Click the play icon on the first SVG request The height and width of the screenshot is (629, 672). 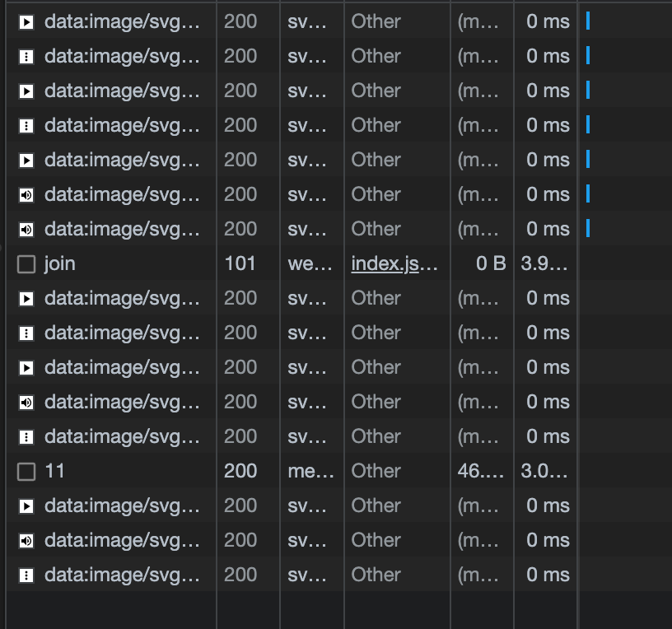[x=25, y=21]
